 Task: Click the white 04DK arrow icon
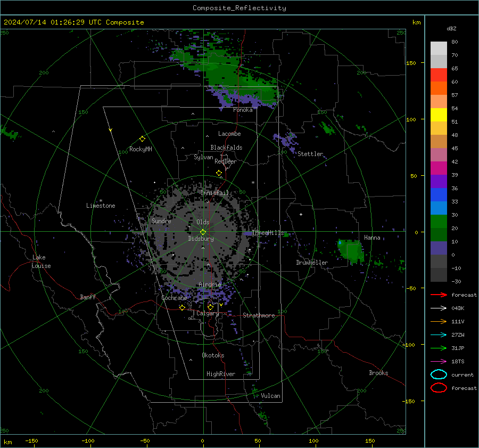click(x=439, y=308)
